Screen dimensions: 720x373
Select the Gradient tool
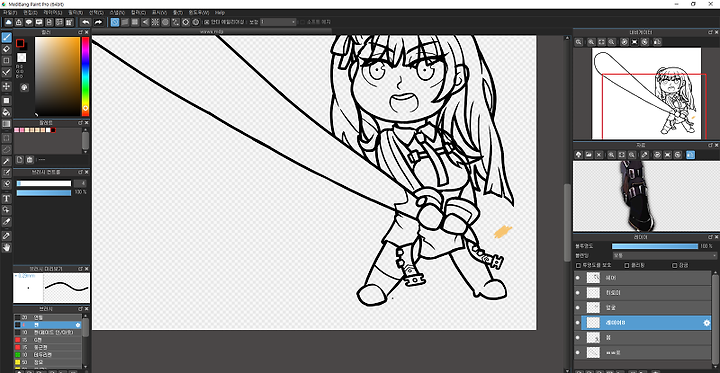pyautogui.click(x=6, y=124)
